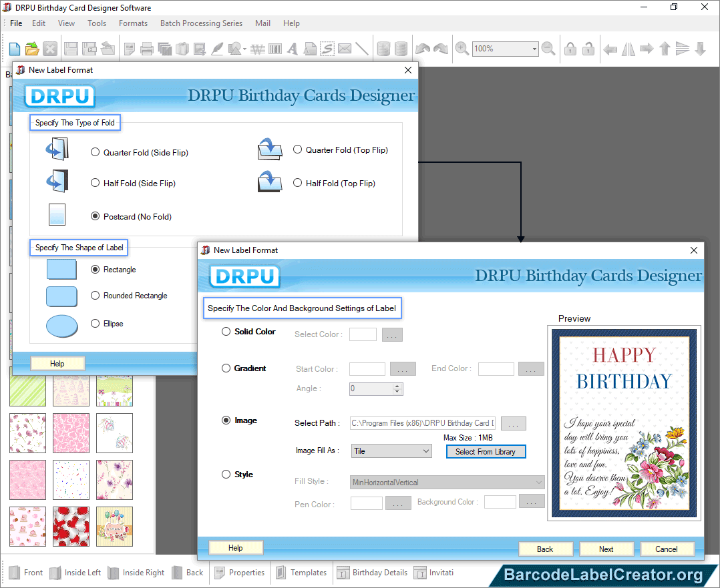The image size is (720, 588).
Task: Switch to the Inside Left tab
Action: click(75, 573)
